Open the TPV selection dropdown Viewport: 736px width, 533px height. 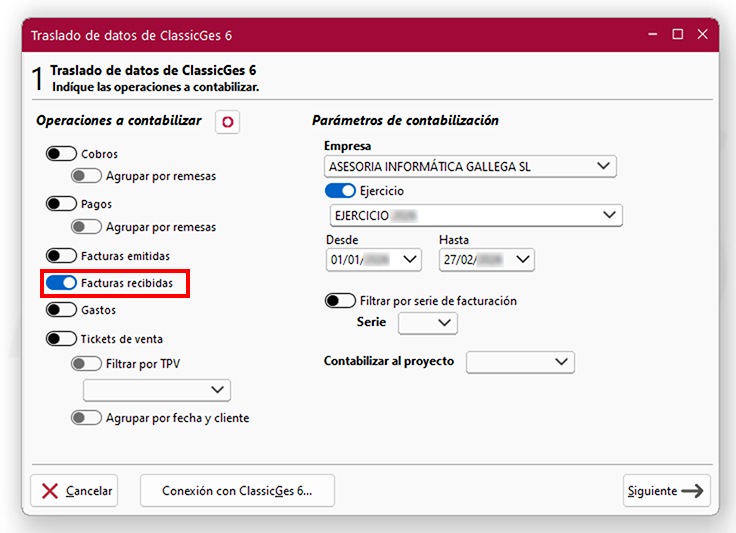click(157, 390)
